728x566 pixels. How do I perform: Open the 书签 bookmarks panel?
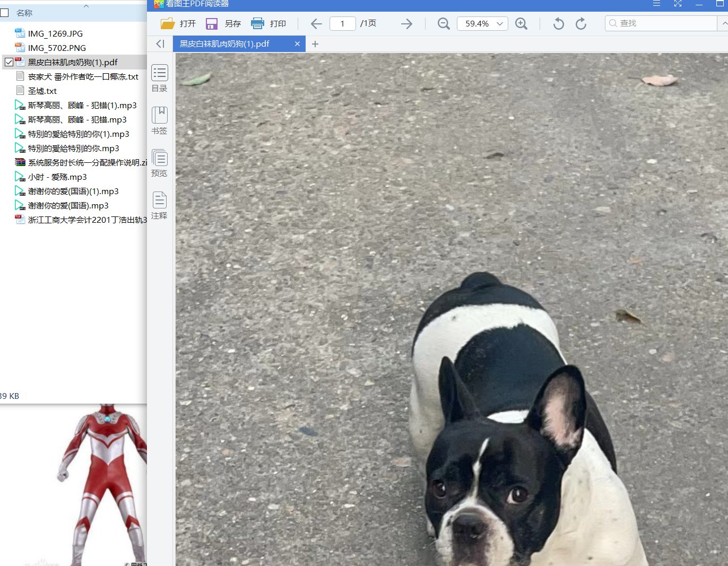tap(159, 120)
